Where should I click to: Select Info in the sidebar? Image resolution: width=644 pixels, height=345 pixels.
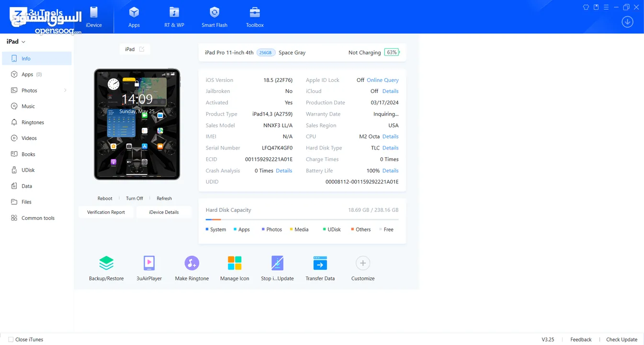[x=37, y=58]
